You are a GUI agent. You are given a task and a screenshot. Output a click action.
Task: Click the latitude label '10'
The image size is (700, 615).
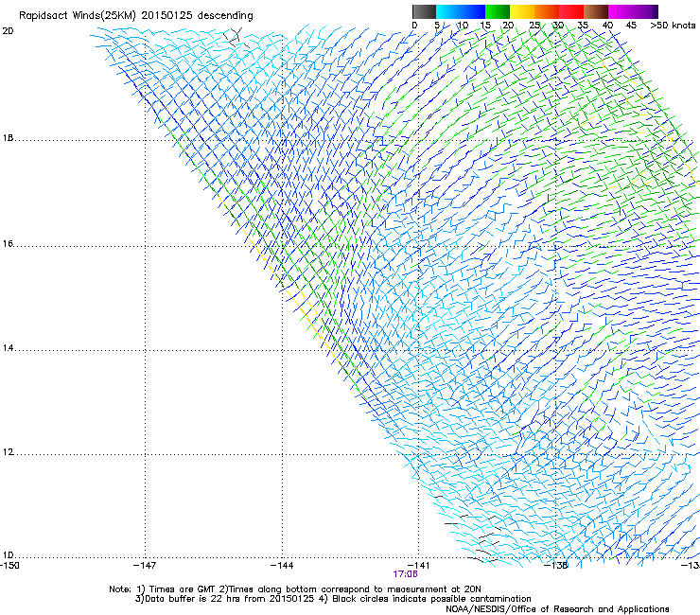click(8, 555)
